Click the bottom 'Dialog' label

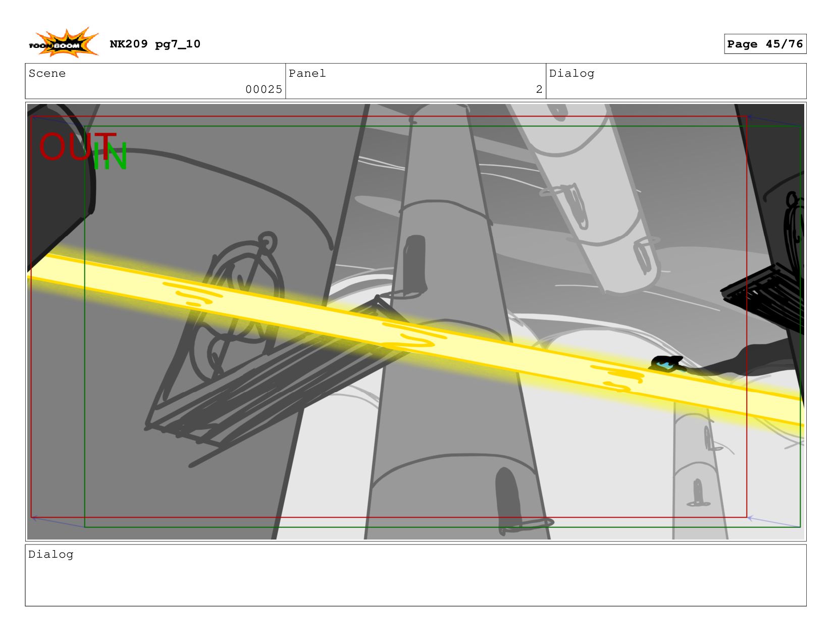[x=51, y=554]
